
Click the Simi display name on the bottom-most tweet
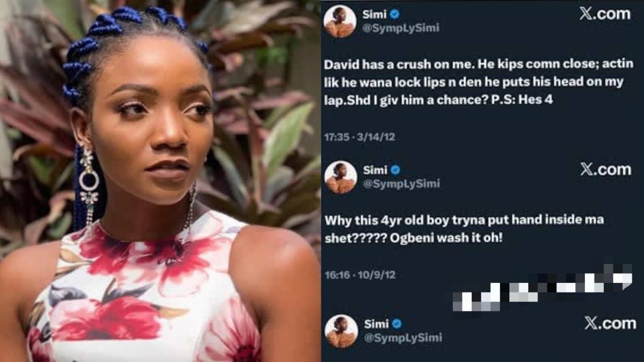[376, 324]
